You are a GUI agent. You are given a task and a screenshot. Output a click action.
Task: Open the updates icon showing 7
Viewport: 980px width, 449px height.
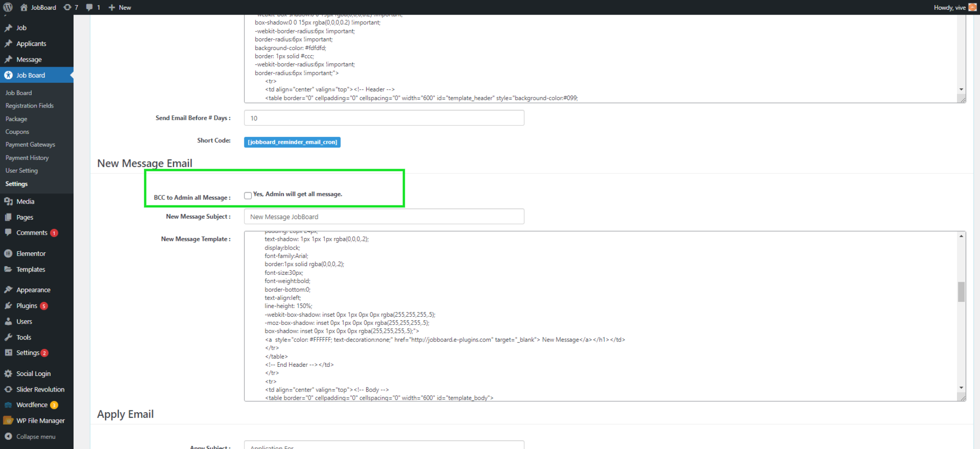70,7
